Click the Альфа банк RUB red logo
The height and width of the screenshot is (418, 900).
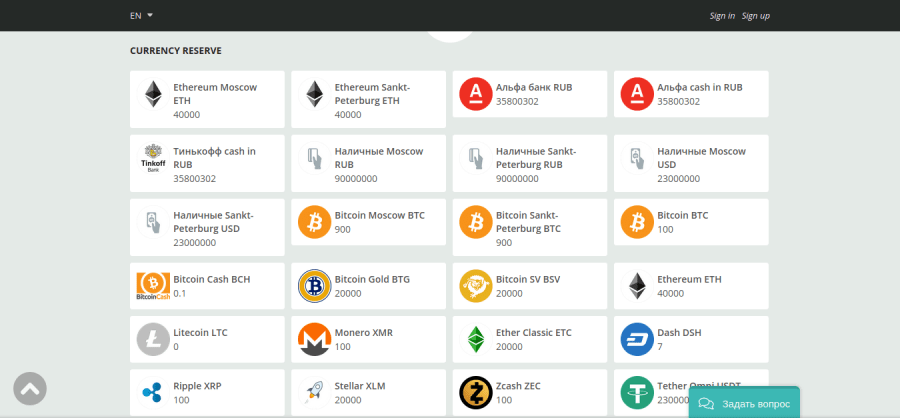pos(476,94)
